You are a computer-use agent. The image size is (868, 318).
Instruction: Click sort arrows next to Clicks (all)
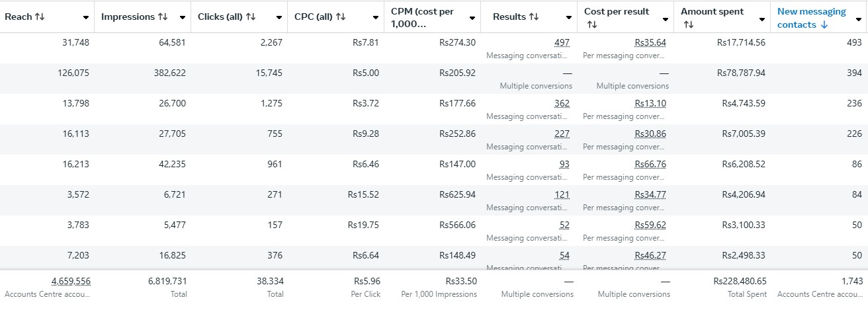coord(251,17)
